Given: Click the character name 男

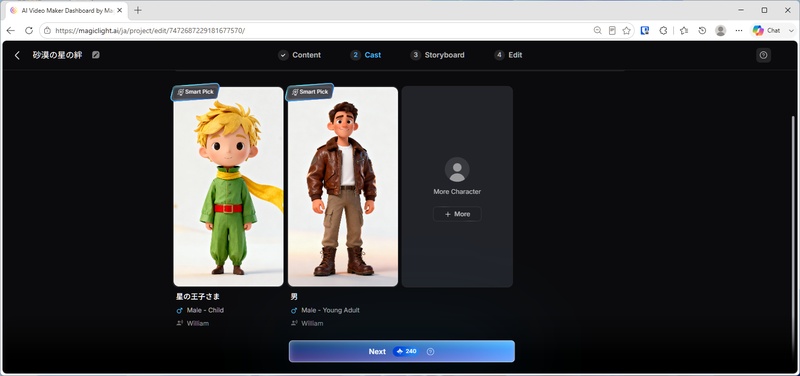Looking at the screenshot, I should tap(294, 296).
